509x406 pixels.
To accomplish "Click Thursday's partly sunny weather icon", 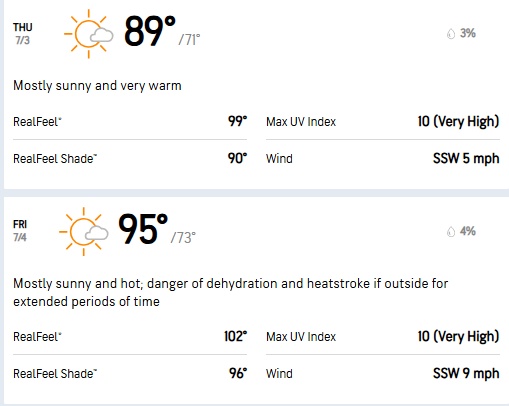I will [x=89, y=34].
